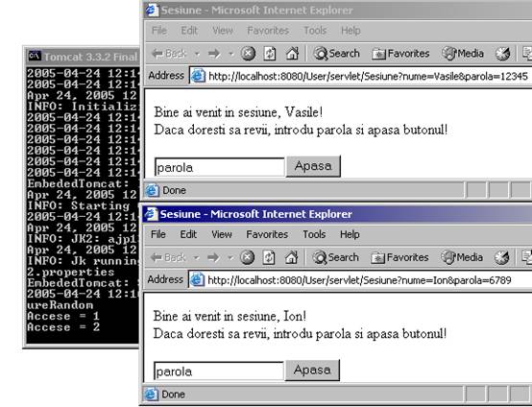
Task: Open the File menu in bottom browser
Action: [158, 234]
